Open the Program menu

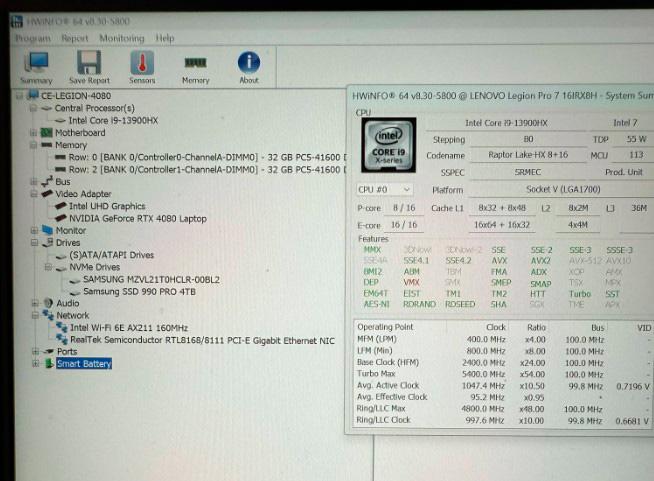pos(33,38)
